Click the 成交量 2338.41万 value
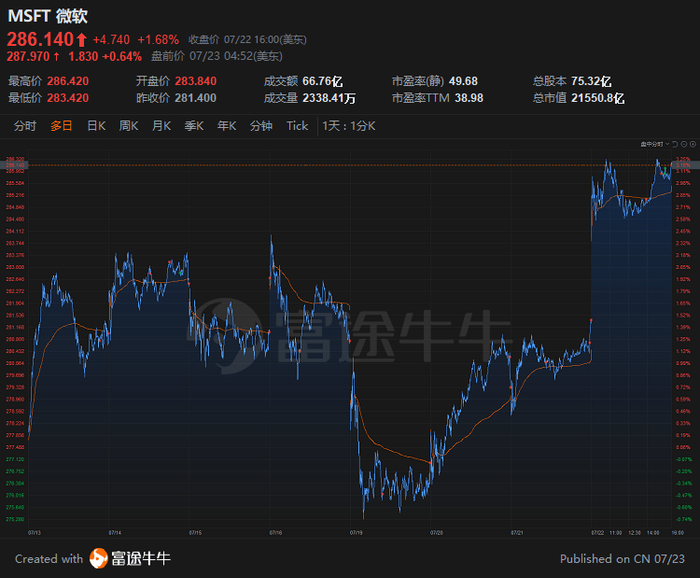Viewport: 700px width, 578px height. [329, 98]
